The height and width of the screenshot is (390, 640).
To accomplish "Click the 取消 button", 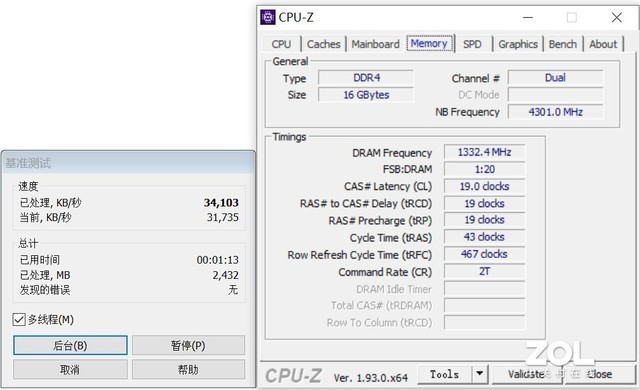I will (70, 369).
